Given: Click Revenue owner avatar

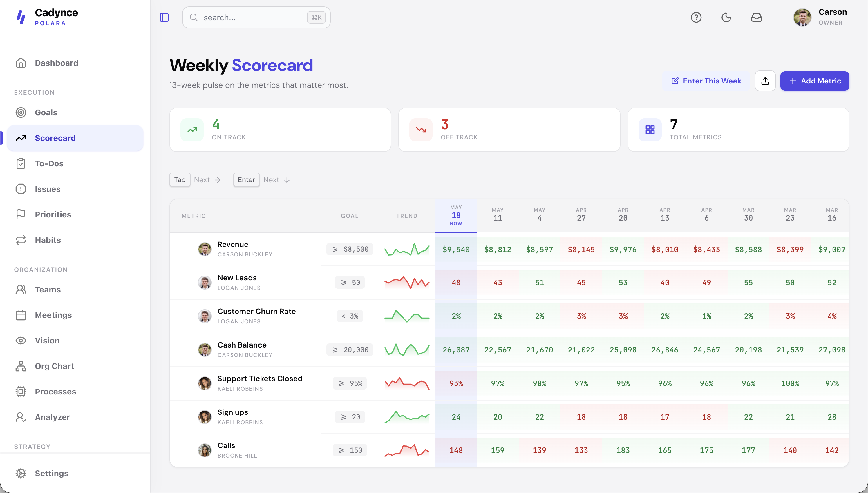Looking at the screenshot, I should (x=205, y=249).
